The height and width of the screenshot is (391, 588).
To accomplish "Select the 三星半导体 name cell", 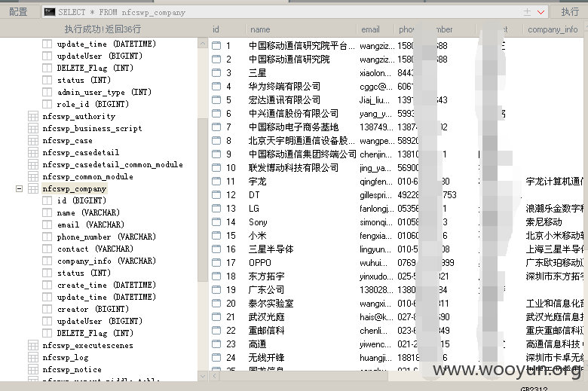I will (271, 249).
